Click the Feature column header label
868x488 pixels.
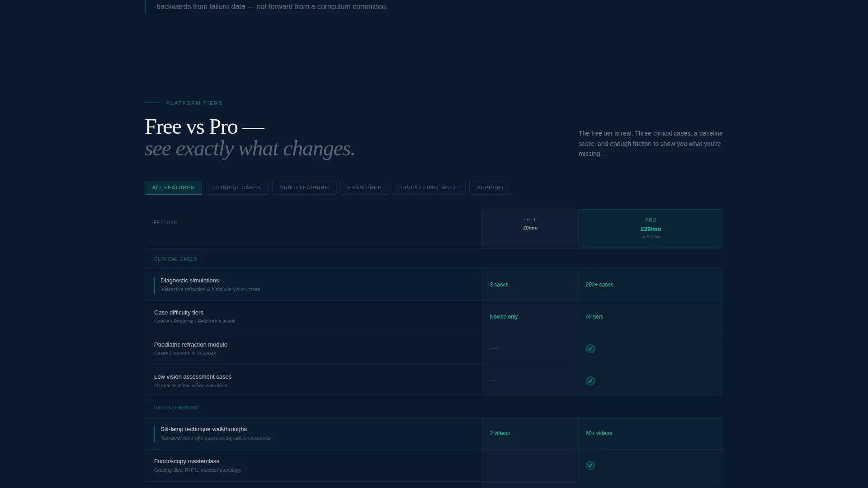(x=165, y=222)
